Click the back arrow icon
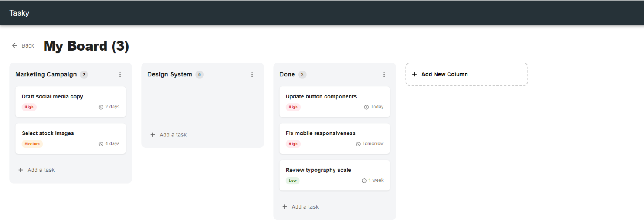644x222 pixels. click(x=15, y=45)
